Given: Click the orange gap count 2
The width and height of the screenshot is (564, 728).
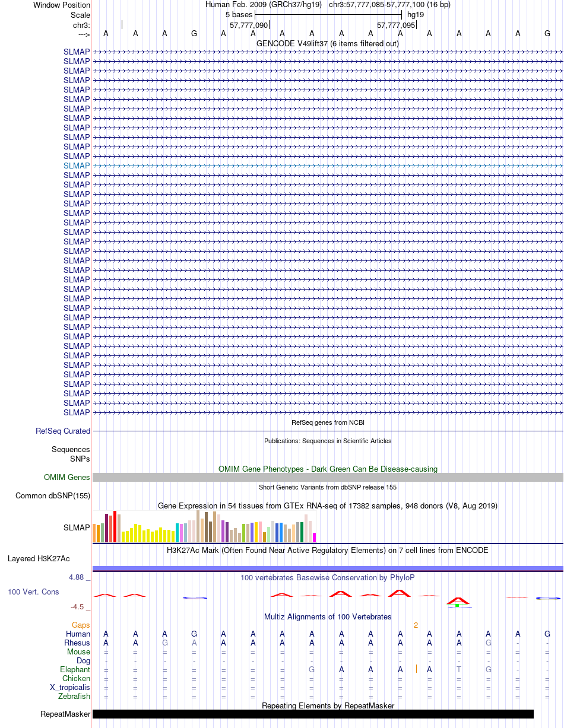Looking at the screenshot, I should coord(416,625).
